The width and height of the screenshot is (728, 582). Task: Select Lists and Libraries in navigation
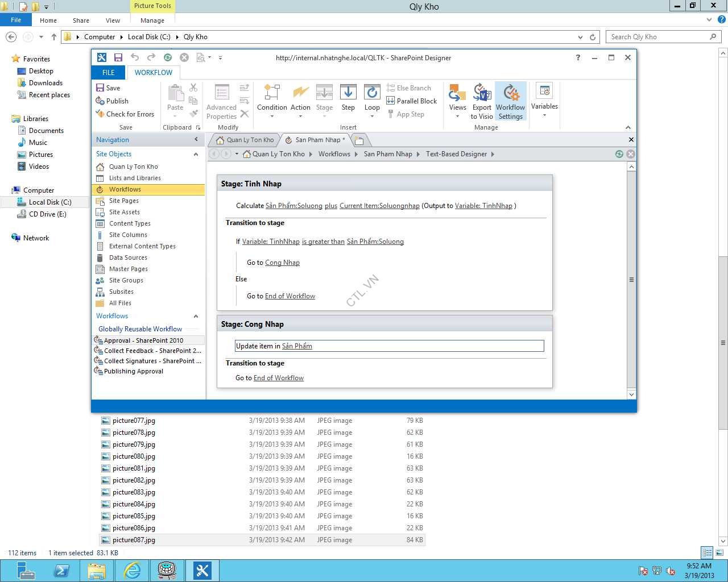click(135, 178)
